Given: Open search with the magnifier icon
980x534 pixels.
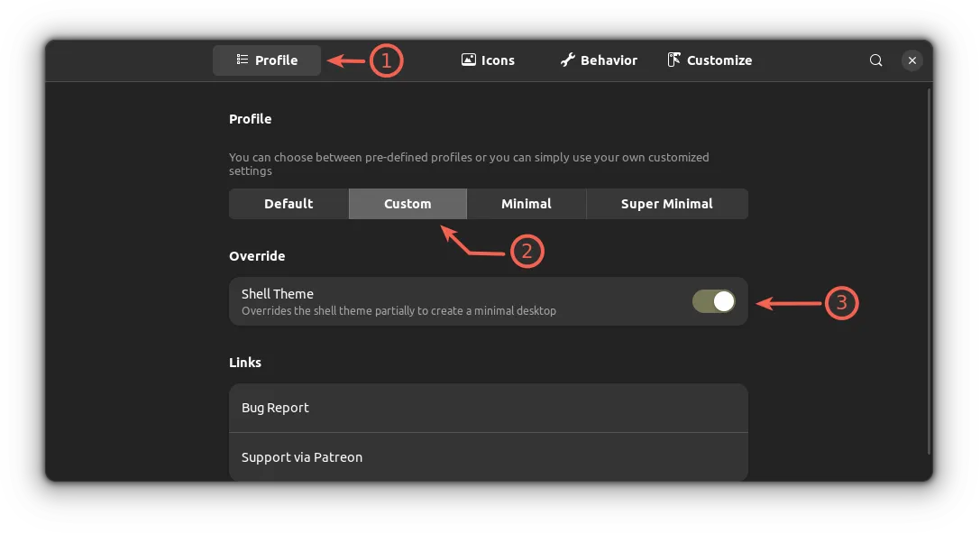Looking at the screenshot, I should pos(875,60).
